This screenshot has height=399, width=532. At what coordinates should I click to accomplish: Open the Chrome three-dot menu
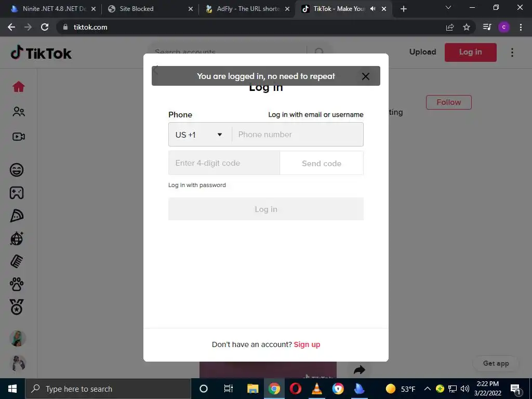(x=521, y=27)
